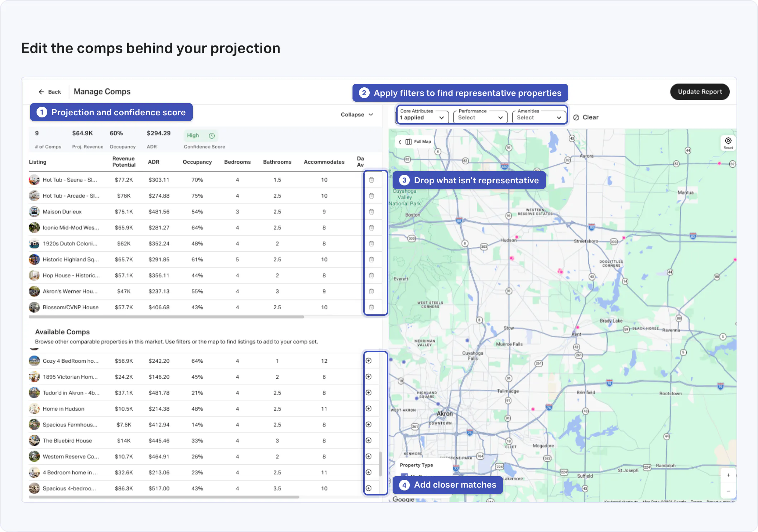
Task: Zoom out on the map
Action: pyautogui.click(x=728, y=491)
